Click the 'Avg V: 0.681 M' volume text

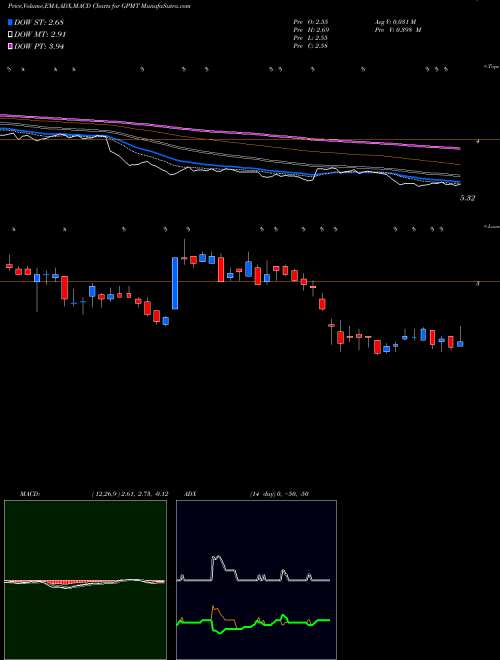394,21
